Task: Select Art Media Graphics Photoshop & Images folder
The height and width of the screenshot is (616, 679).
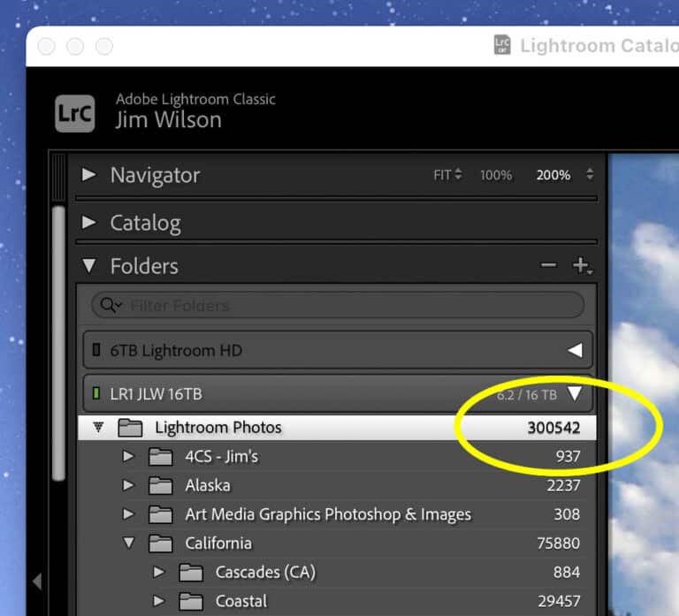Action: (x=337, y=514)
